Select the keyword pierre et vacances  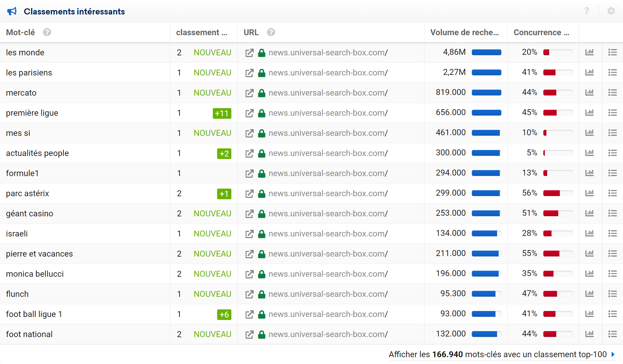click(x=39, y=254)
